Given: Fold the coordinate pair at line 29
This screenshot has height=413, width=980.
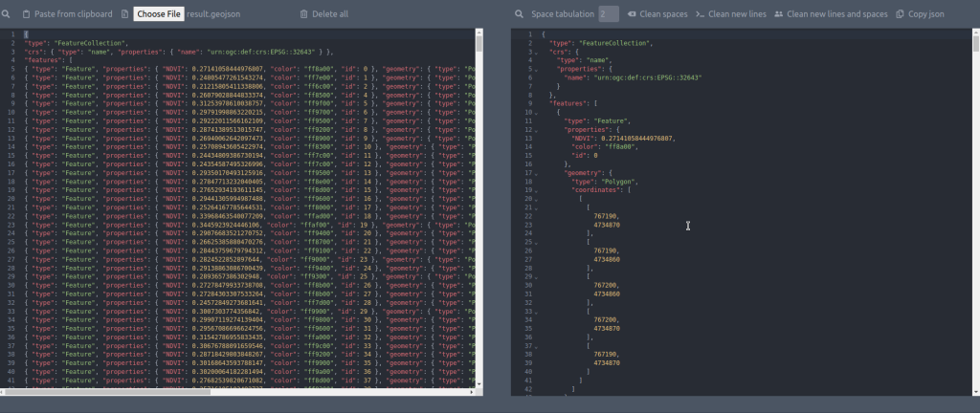Looking at the screenshot, I should (536, 276).
